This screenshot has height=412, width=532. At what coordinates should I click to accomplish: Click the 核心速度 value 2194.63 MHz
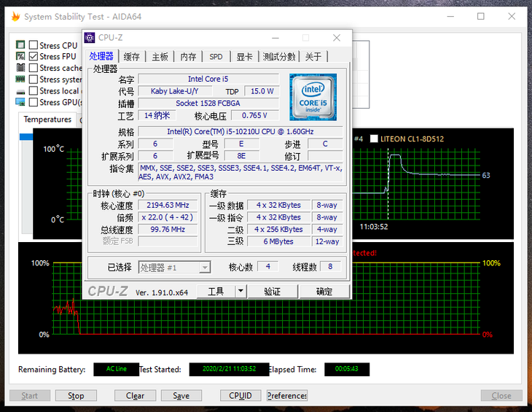coord(168,205)
